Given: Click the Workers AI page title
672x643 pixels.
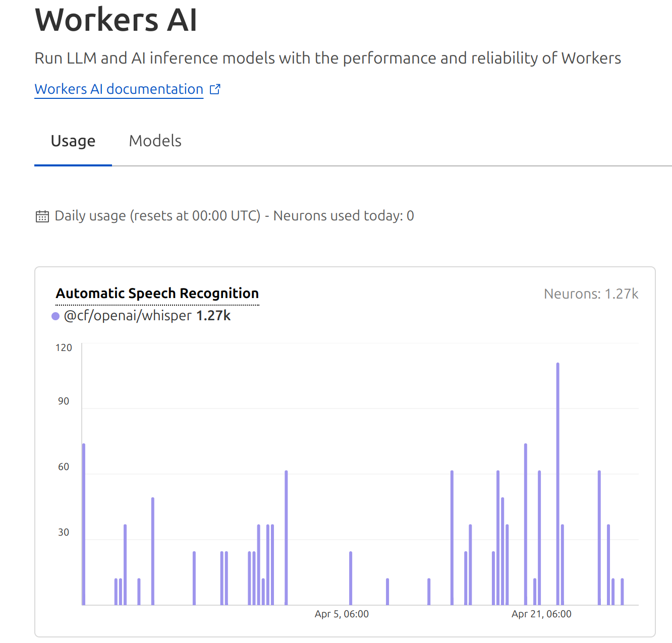Looking at the screenshot, I should coord(116,20).
